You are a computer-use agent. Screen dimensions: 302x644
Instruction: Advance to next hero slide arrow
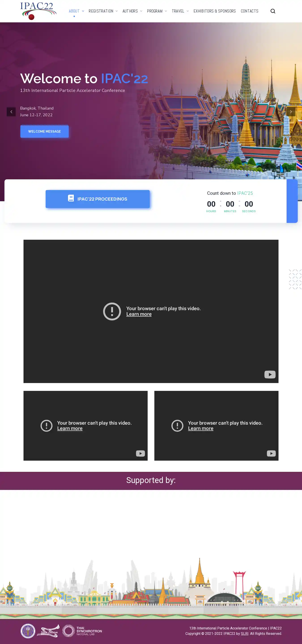pos(291,112)
